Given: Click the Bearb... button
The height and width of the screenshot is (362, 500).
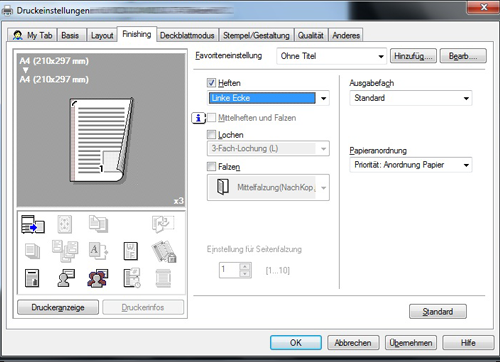Looking at the screenshot, I should 463,56.
